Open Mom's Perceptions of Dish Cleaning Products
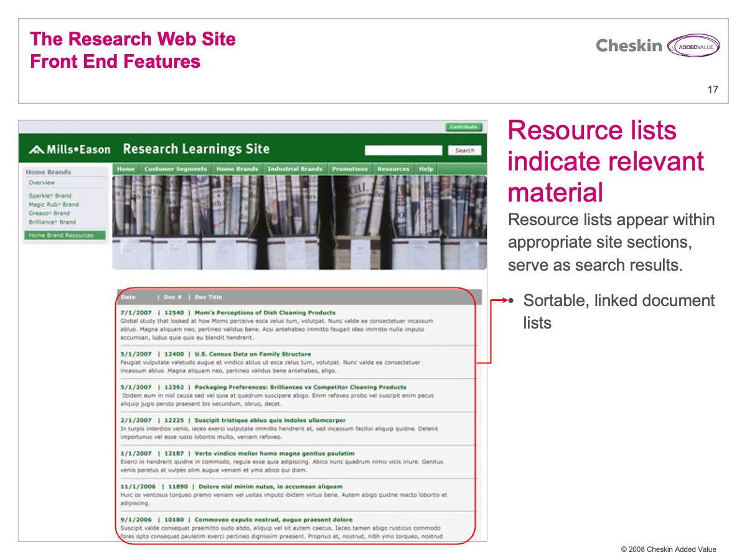747x560 pixels. pyautogui.click(x=265, y=313)
